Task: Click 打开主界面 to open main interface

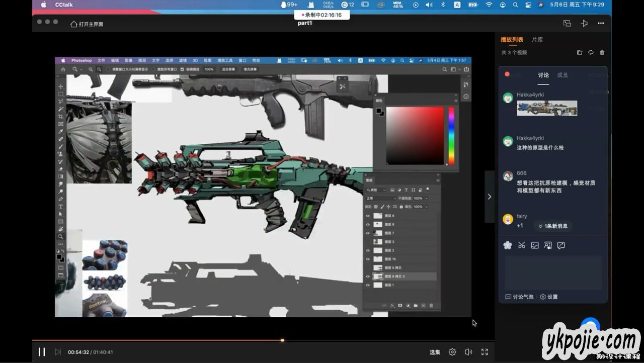Action: pyautogui.click(x=87, y=24)
